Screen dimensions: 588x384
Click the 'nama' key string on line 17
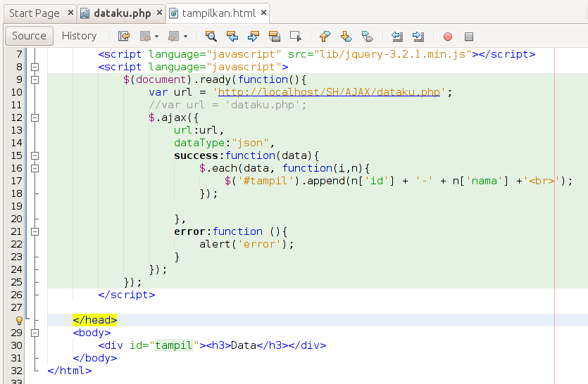484,181
